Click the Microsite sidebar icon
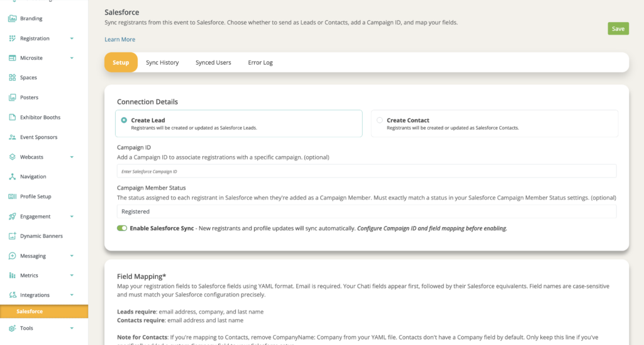Image resolution: width=644 pixels, height=345 pixels. 13,58
